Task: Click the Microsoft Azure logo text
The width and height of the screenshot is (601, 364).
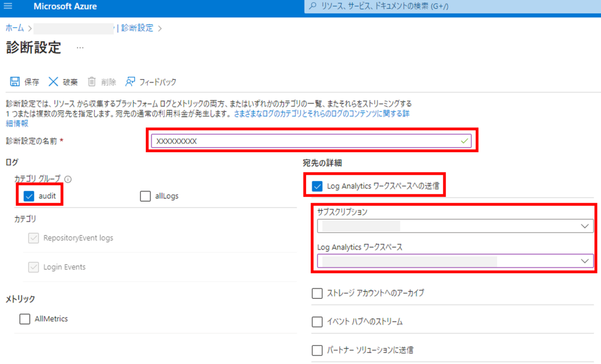Action: click(65, 7)
